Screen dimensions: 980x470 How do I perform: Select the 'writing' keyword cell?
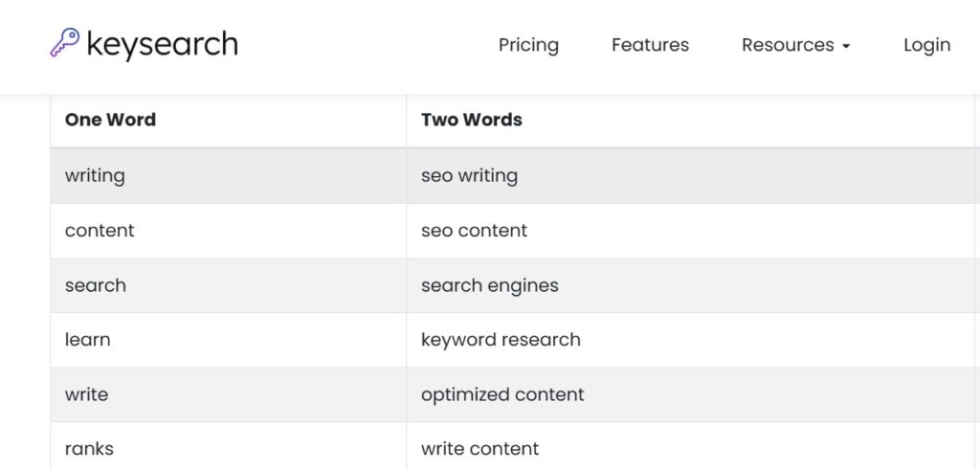point(228,175)
